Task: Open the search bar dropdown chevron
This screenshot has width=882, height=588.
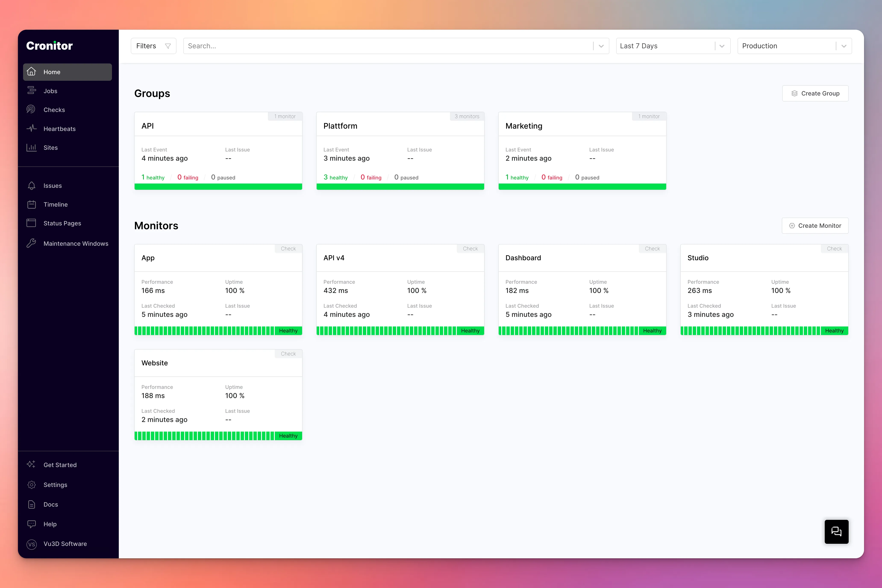Action: 601,46
